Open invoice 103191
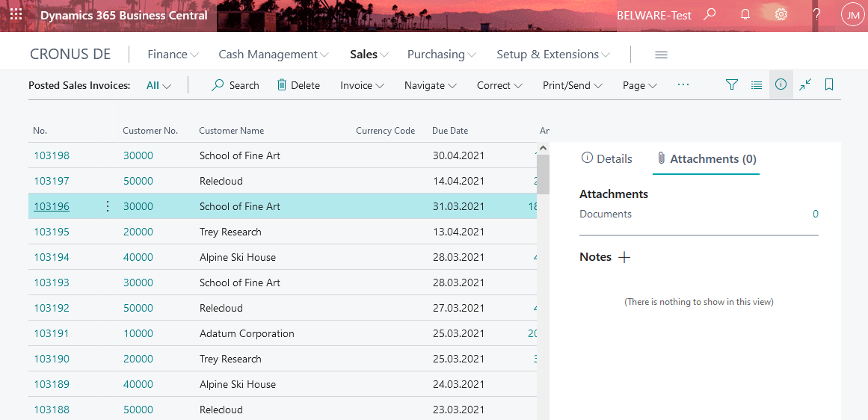This screenshot has height=420, width=868. (52, 333)
